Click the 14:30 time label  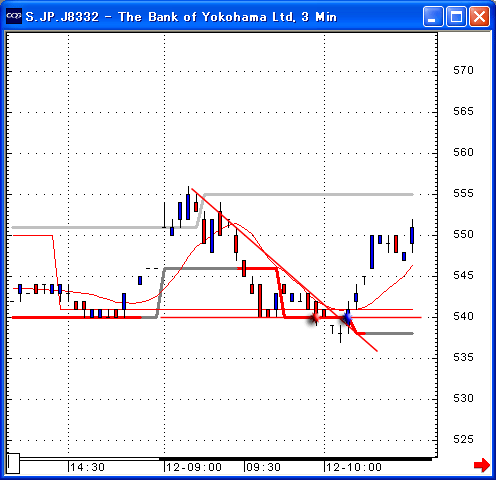pyautogui.click(x=87, y=467)
